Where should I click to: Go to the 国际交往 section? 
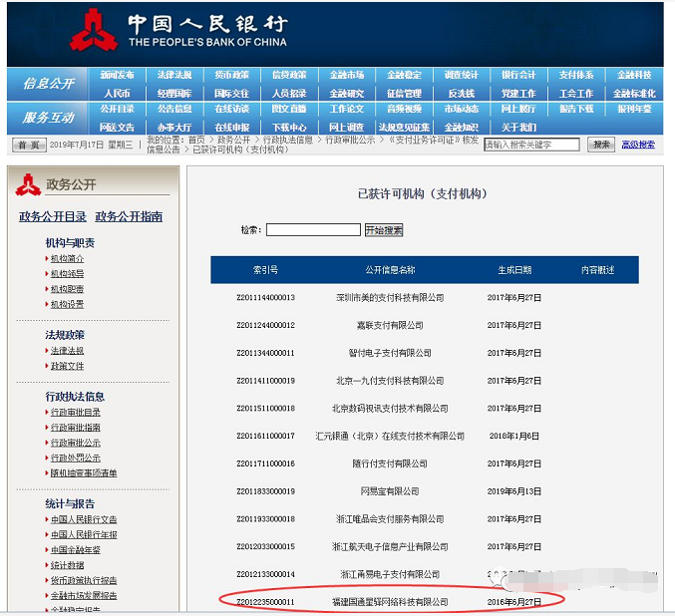(232, 94)
